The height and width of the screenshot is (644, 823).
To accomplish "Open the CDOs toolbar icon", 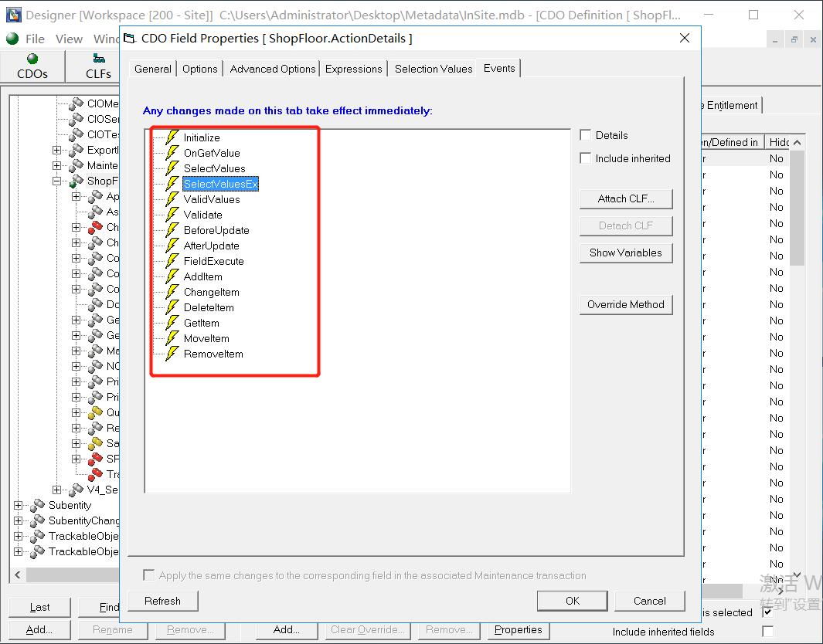I will tap(32, 66).
